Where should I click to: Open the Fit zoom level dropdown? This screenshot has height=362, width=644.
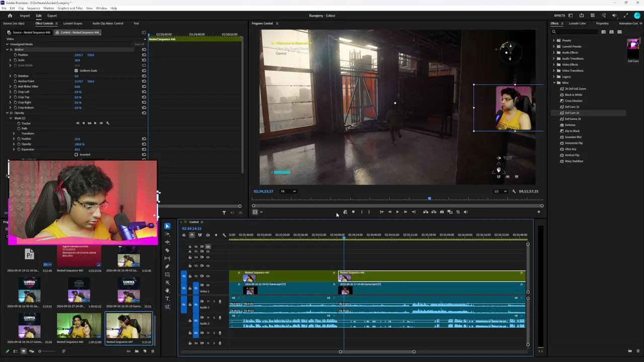288,191
